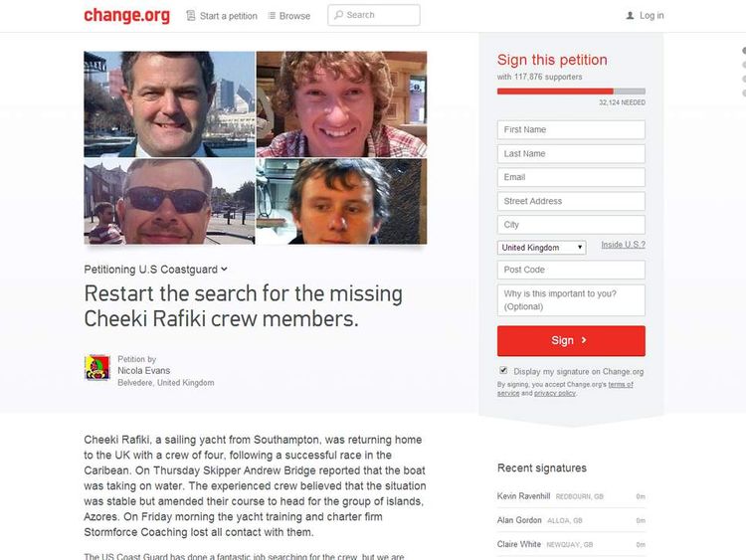Image resolution: width=746 pixels, height=560 pixels.
Task: Click the magnifier icon in search box
Action: pyautogui.click(x=339, y=15)
